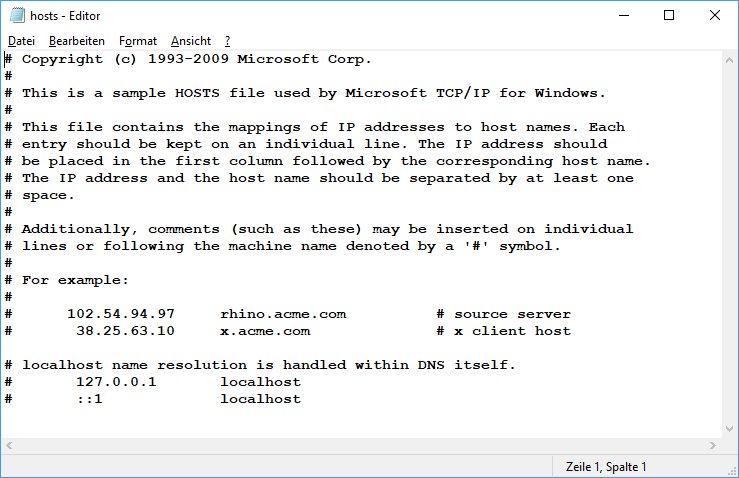Click the horizontal scrollbar left arrow
Screen dimensions: 739x478
9,445
